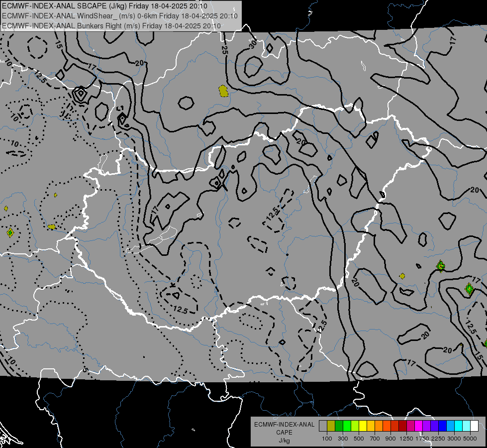Click the 700 legend value
This screenshot has width=487, height=448.
[375, 439]
